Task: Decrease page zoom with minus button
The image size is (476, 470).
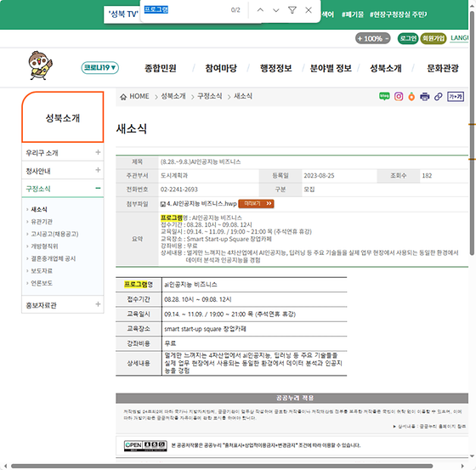Action: (387, 38)
